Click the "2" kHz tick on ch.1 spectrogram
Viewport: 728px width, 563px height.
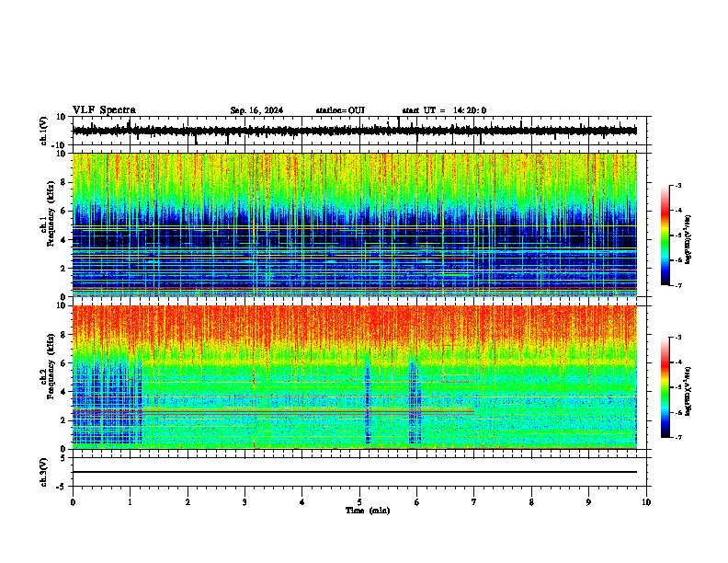[x=63, y=269]
